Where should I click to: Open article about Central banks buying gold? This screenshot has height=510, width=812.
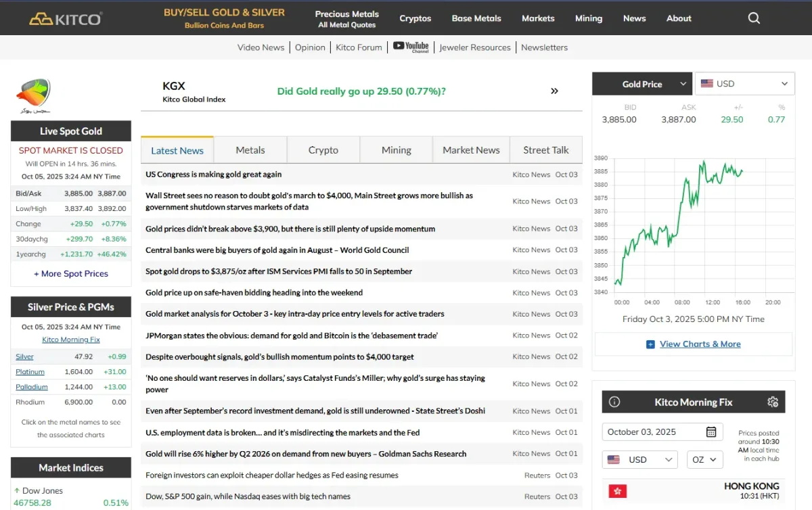[277, 250]
